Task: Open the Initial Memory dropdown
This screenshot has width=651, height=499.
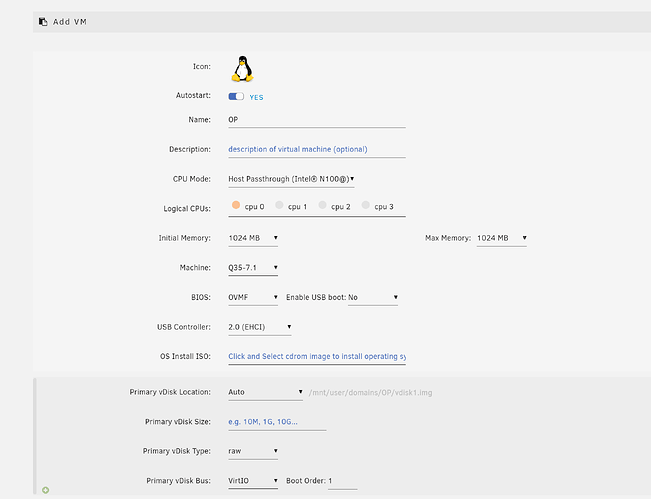Action: (x=253, y=238)
